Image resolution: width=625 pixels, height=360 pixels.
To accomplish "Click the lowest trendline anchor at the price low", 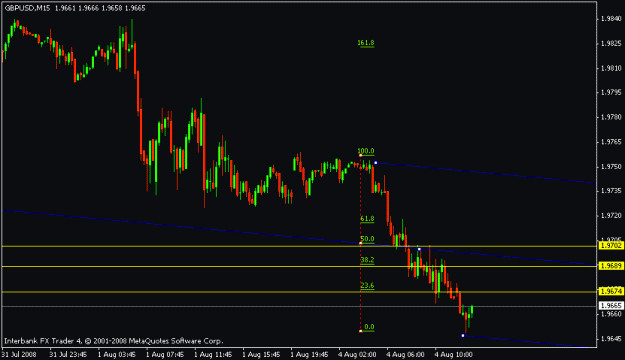I will coord(463,336).
